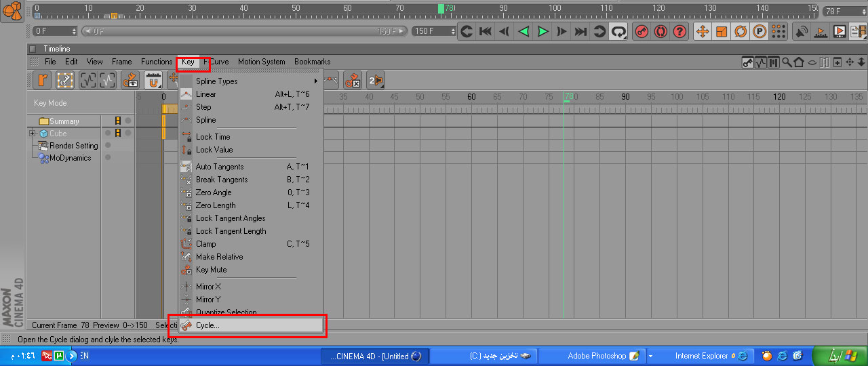Select Clamp menu entry
The width and height of the screenshot is (868, 366).
(x=251, y=244)
